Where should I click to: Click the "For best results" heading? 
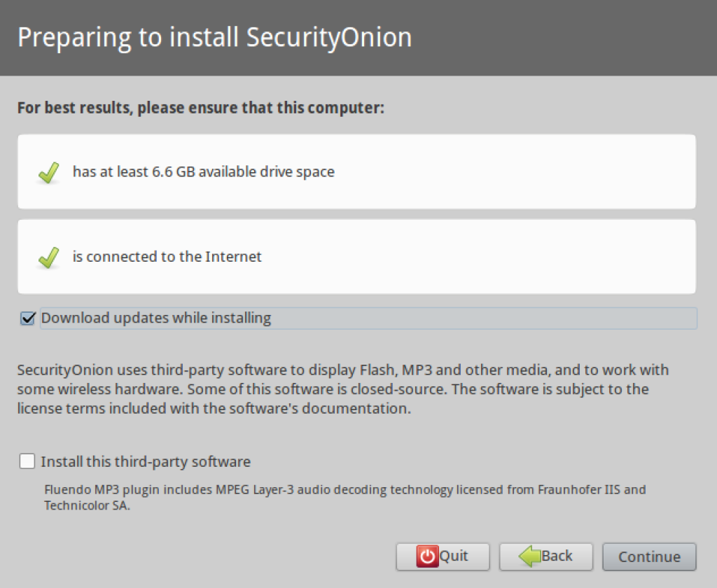(x=201, y=108)
